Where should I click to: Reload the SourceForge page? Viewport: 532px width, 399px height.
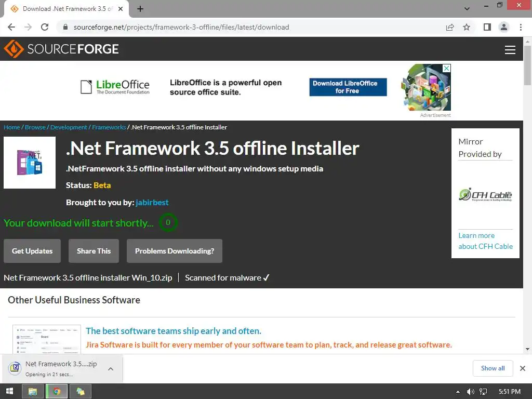point(45,27)
